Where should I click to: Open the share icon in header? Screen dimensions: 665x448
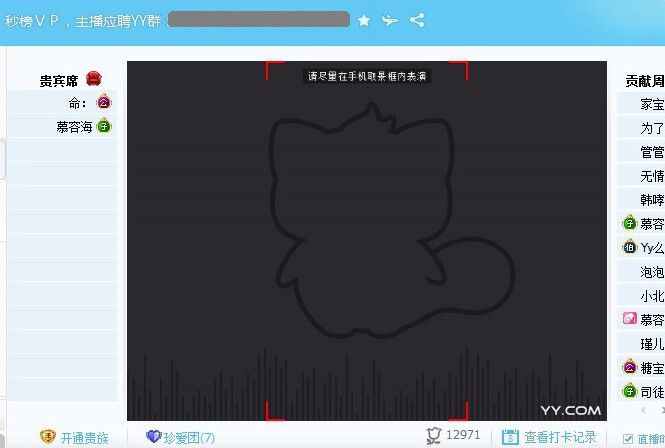tap(417, 20)
